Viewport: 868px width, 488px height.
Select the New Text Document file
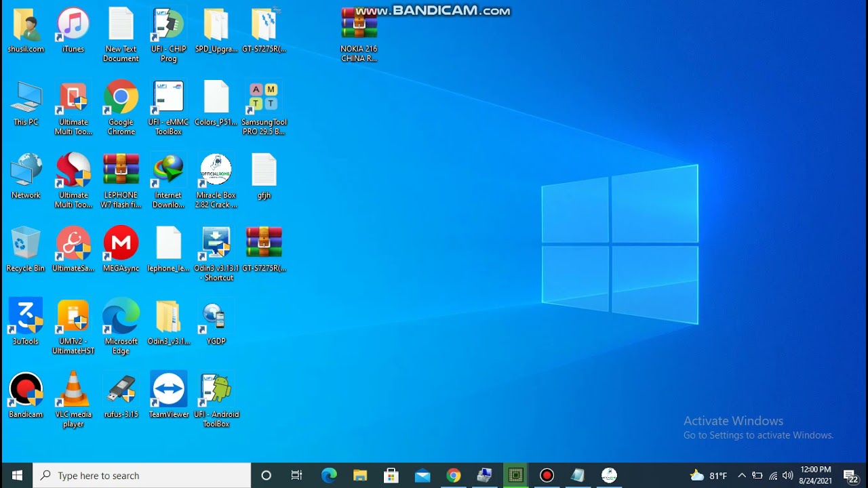point(121,35)
